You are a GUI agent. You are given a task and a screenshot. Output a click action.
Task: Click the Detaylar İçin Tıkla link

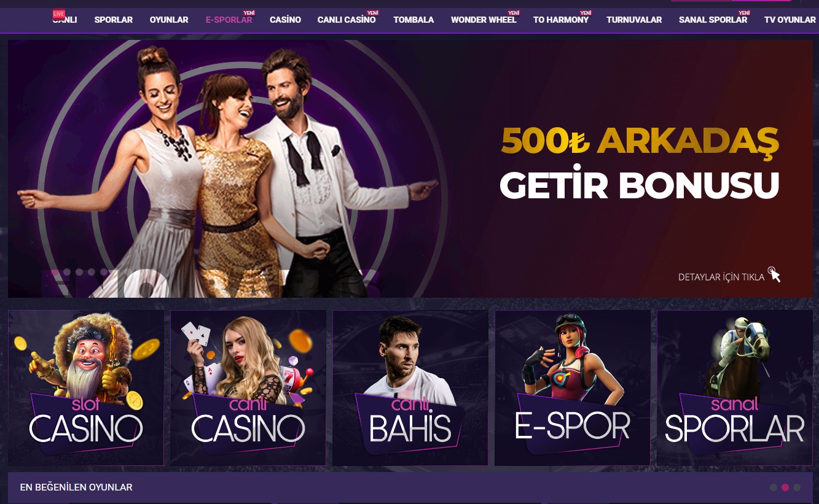pos(721,277)
